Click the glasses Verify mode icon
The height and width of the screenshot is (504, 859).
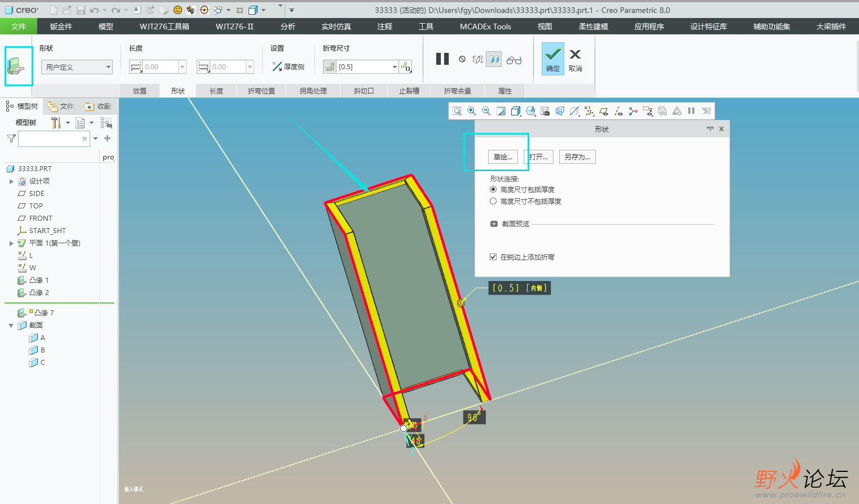pos(514,60)
